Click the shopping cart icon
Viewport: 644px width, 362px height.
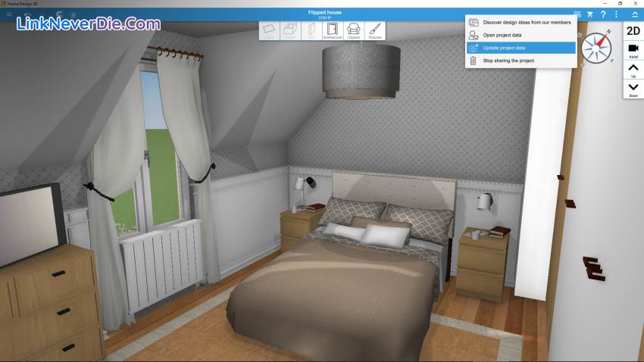pos(590,14)
